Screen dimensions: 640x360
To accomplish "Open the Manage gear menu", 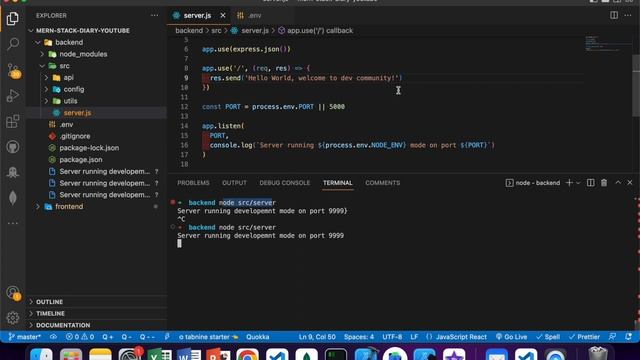I will [x=13, y=317].
